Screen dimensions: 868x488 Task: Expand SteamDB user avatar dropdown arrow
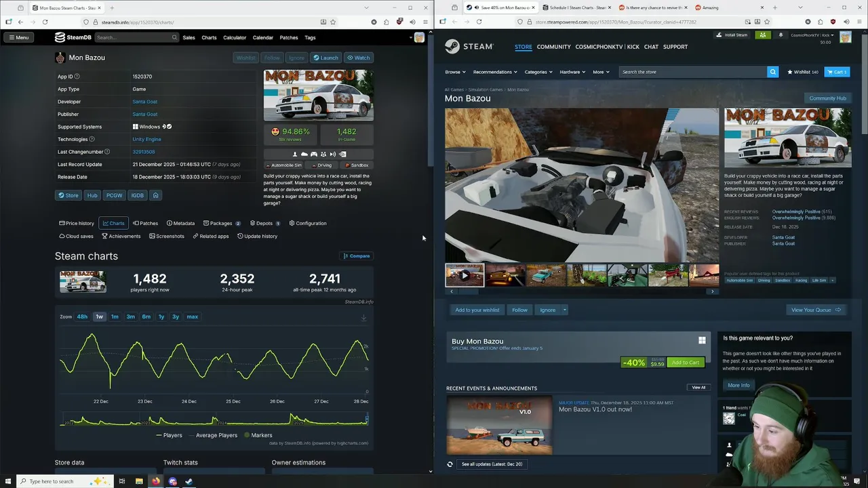[x=411, y=37]
